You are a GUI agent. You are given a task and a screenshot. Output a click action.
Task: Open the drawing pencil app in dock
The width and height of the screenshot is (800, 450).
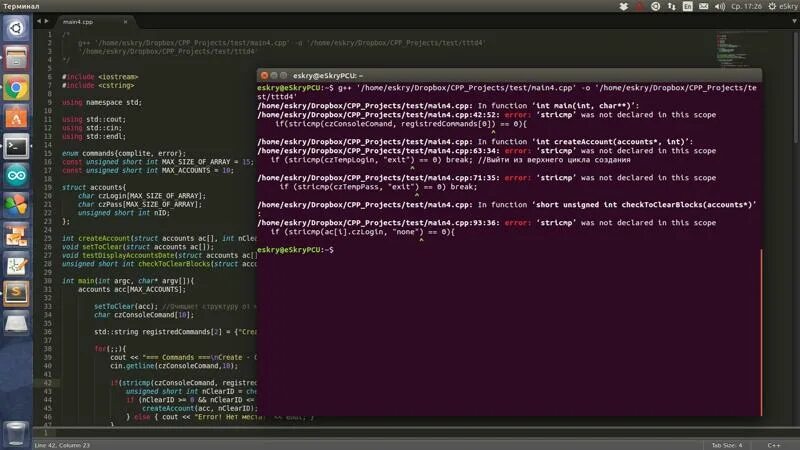point(16,265)
